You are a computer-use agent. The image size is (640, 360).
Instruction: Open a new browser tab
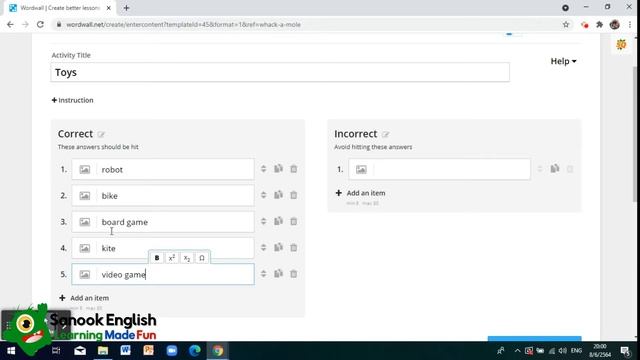click(x=127, y=8)
